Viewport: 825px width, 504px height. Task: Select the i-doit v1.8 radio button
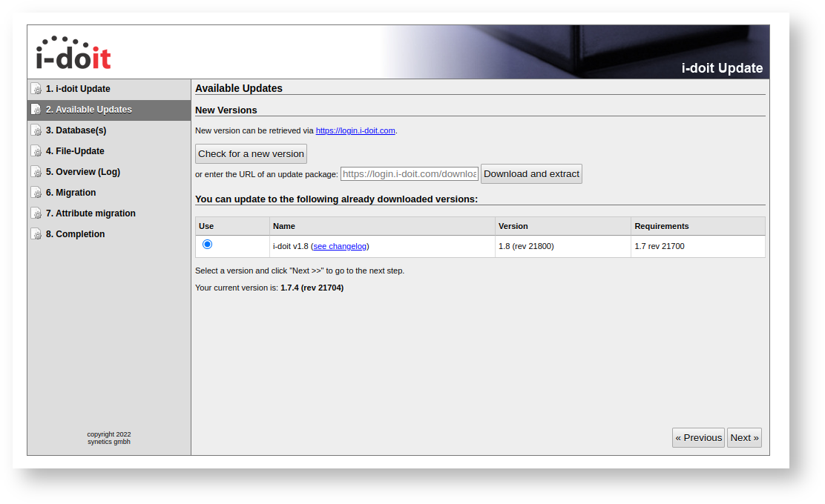coord(207,244)
